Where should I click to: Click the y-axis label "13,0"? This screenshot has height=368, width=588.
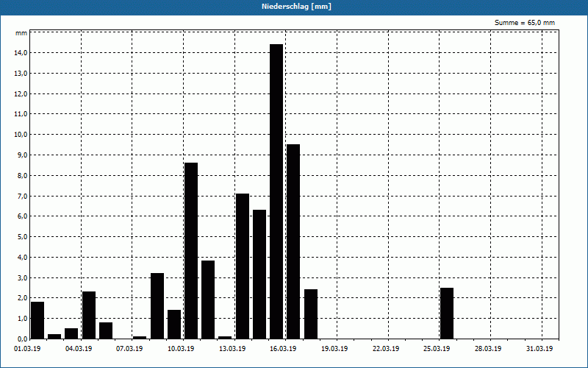(21, 73)
